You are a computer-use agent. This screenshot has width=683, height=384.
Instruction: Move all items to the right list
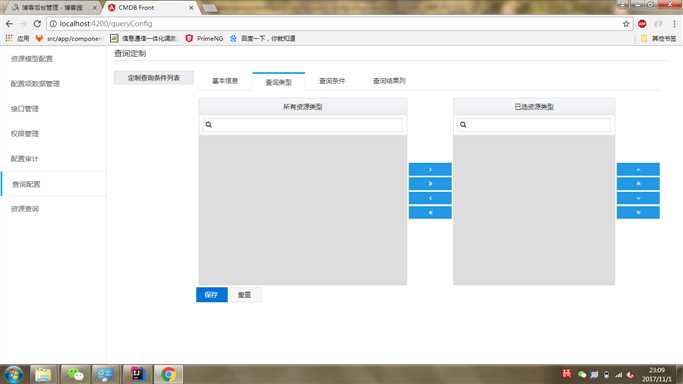[x=430, y=184]
